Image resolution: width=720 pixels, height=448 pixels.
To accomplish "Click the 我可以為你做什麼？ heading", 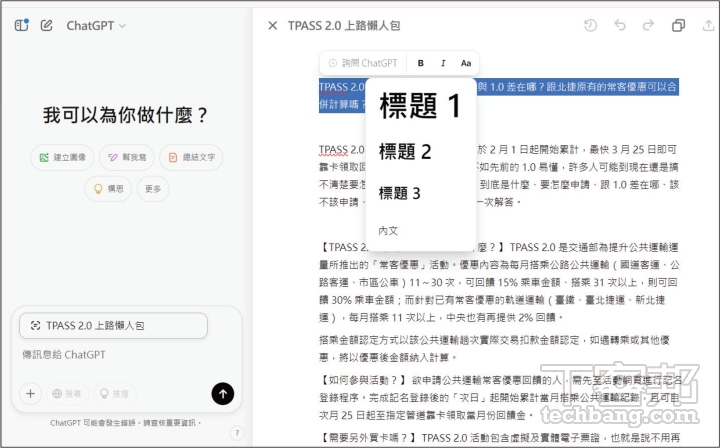I will tap(126, 115).
